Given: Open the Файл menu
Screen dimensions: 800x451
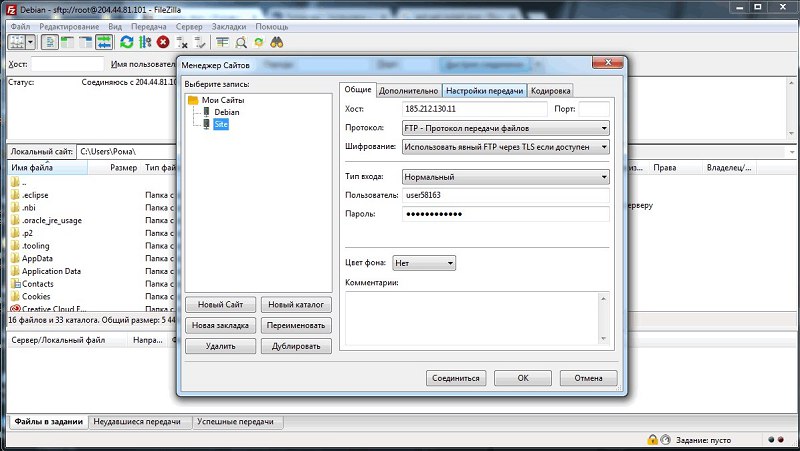Looking at the screenshot, I should [x=20, y=27].
